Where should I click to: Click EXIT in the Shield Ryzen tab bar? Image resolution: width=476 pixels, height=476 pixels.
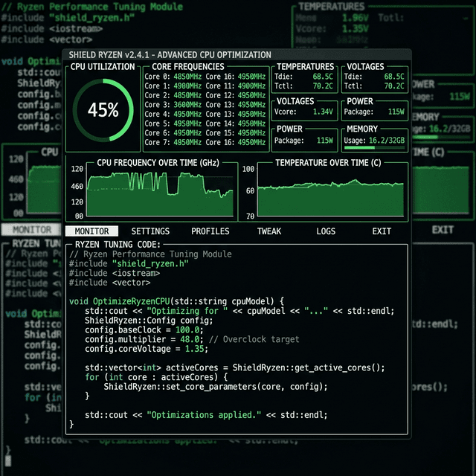pos(382,231)
